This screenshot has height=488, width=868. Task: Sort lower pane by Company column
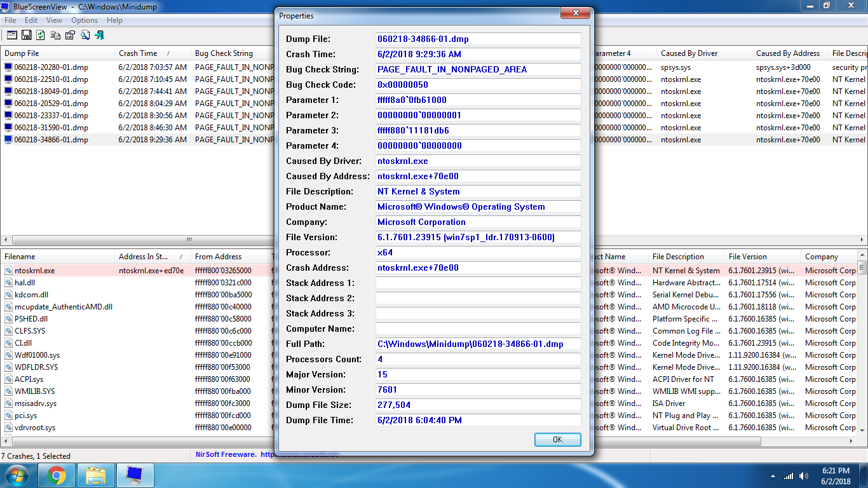(829, 257)
